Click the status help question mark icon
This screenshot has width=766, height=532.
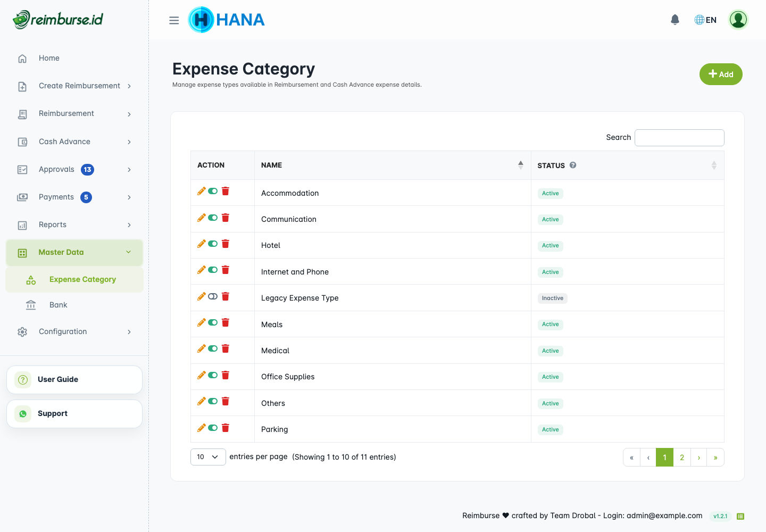click(x=573, y=165)
